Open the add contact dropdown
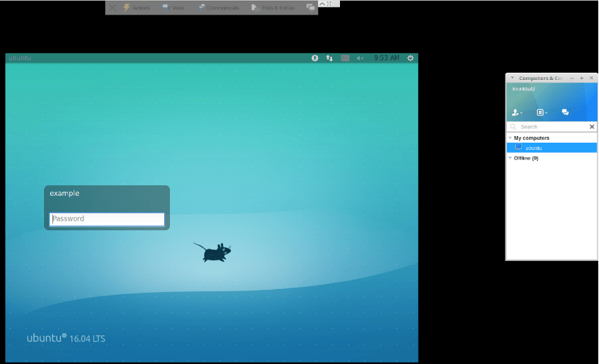This screenshot has width=599, height=364. [517, 113]
